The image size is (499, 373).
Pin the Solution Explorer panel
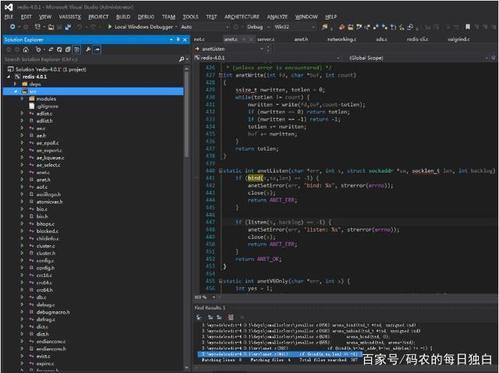178,40
